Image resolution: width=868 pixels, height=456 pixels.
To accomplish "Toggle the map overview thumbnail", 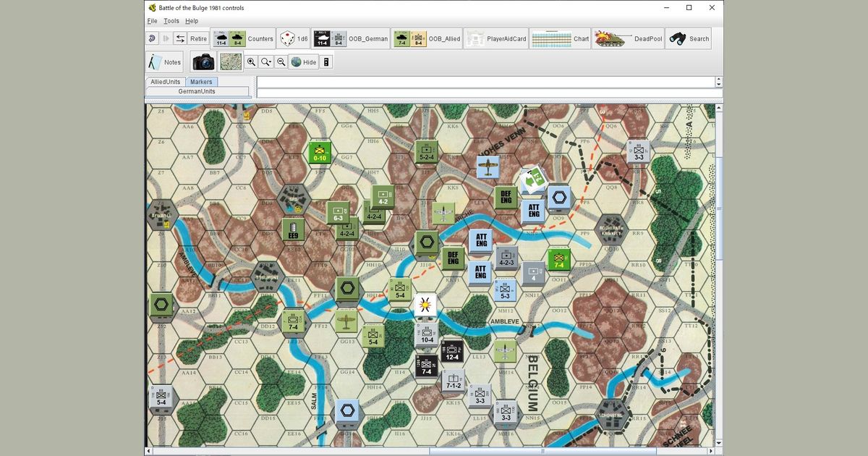I will 230,62.
